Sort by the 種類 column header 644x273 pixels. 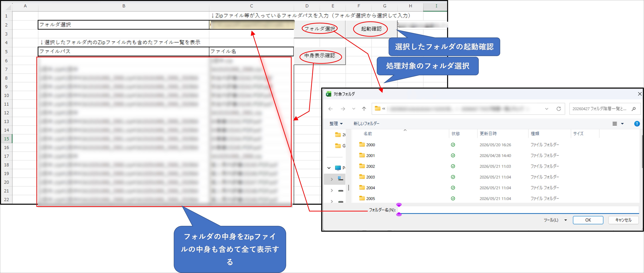535,134
